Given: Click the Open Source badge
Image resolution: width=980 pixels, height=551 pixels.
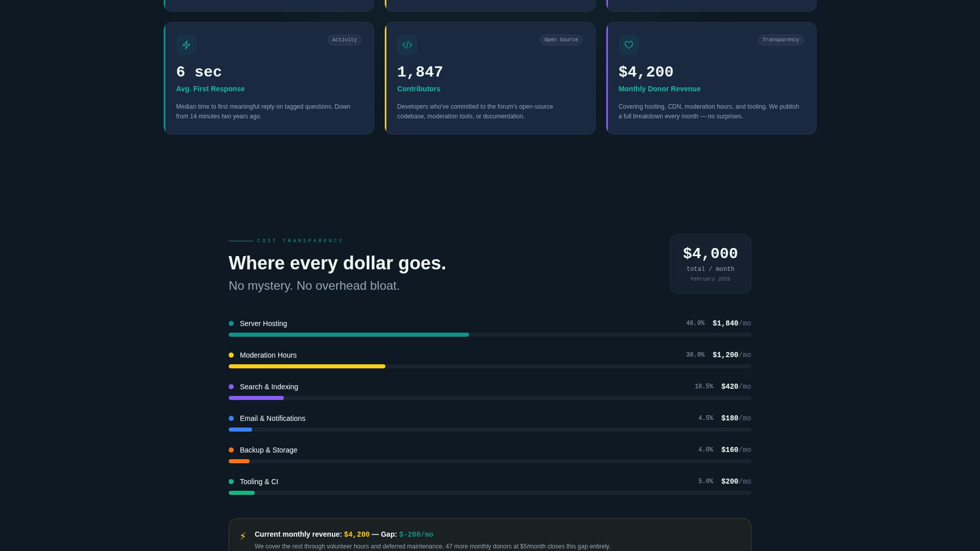Looking at the screenshot, I should 561,40.
